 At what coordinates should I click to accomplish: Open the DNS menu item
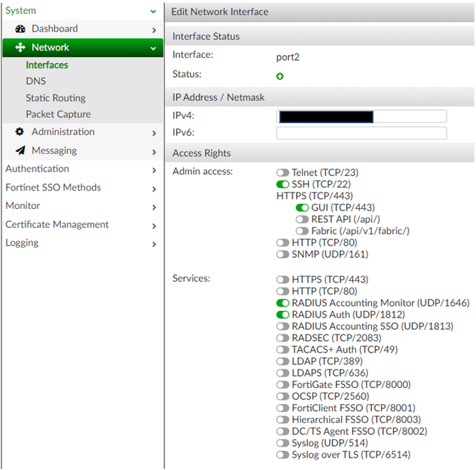click(x=36, y=81)
